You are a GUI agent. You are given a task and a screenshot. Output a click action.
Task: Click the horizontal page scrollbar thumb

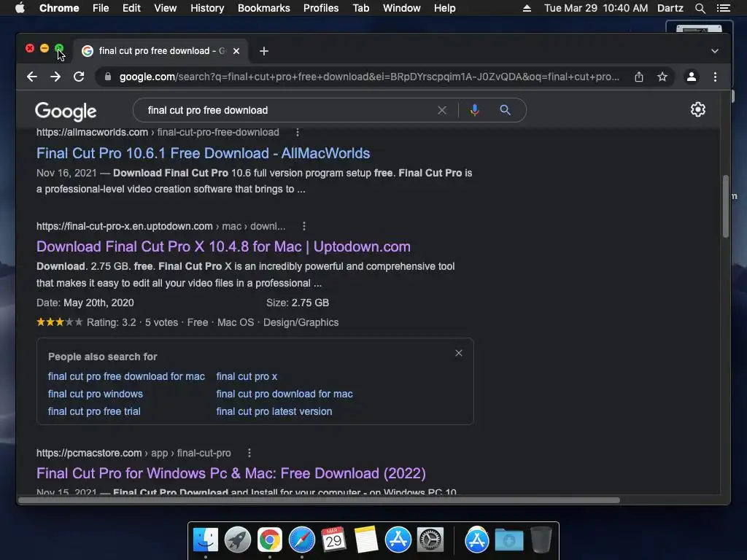point(319,500)
